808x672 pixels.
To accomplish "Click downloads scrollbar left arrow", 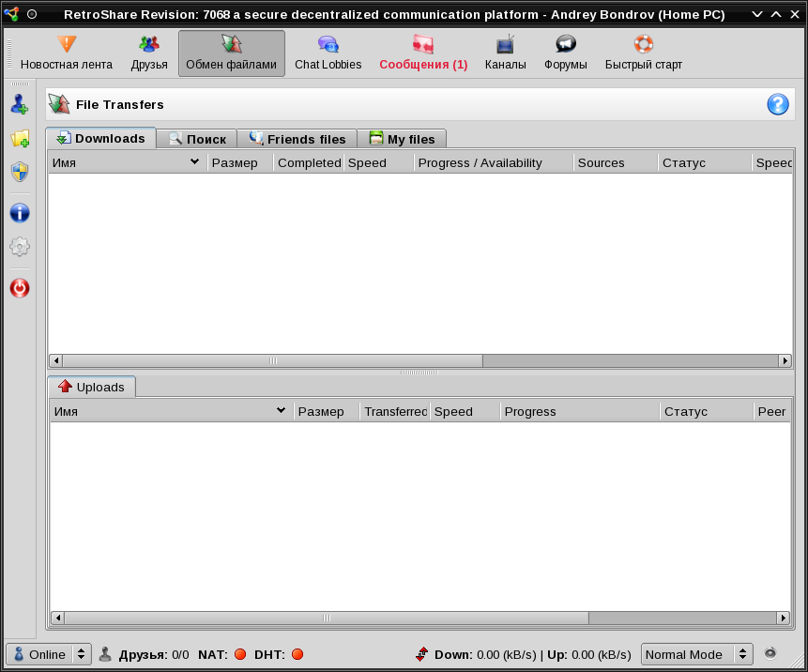I will (55, 360).
